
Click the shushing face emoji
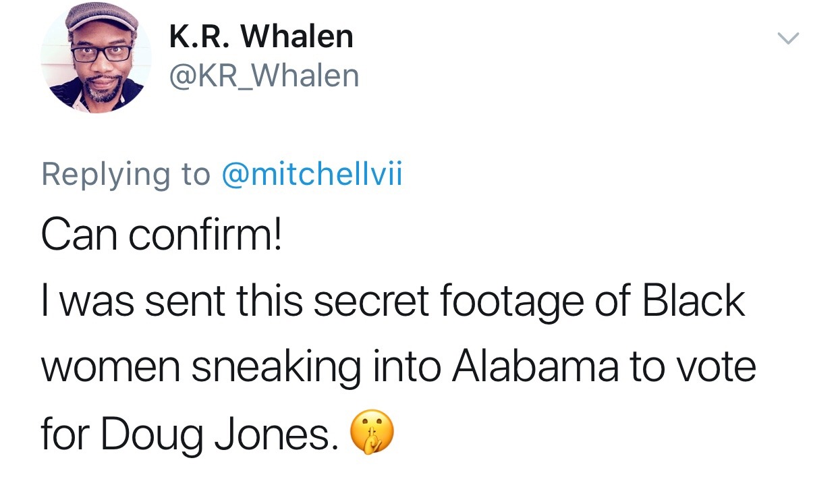click(x=372, y=435)
